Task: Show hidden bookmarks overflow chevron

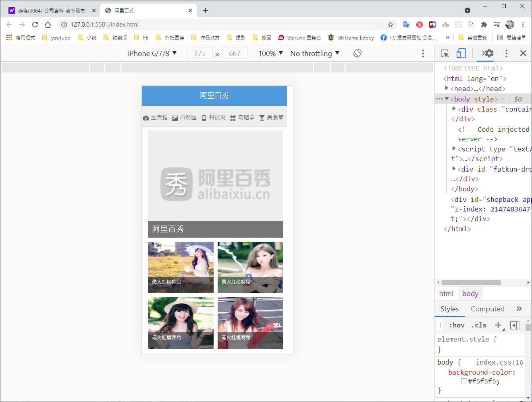Action: click(x=447, y=37)
